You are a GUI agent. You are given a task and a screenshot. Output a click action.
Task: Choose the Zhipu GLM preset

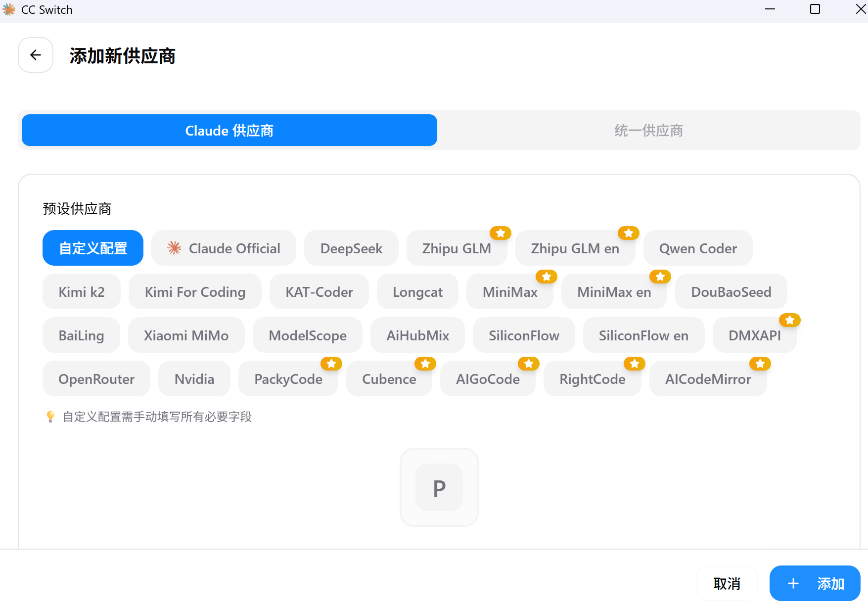pyautogui.click(x=457, y=248)
